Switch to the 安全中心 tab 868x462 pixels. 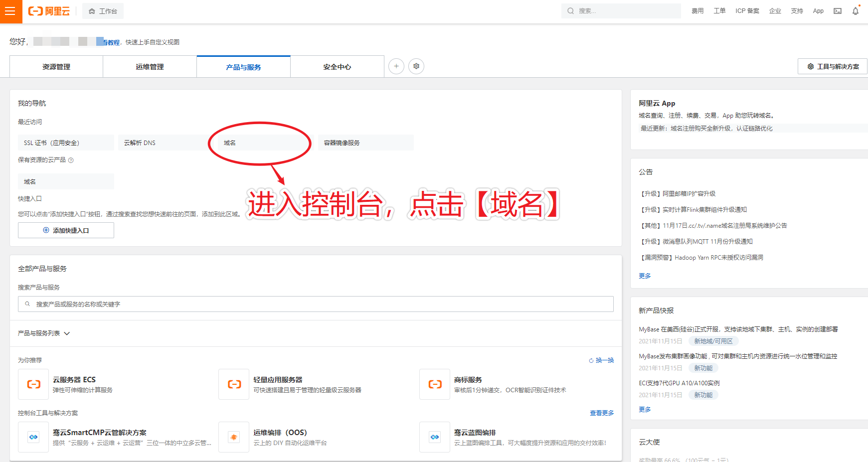pyautogui.click(x=337, y=67)
